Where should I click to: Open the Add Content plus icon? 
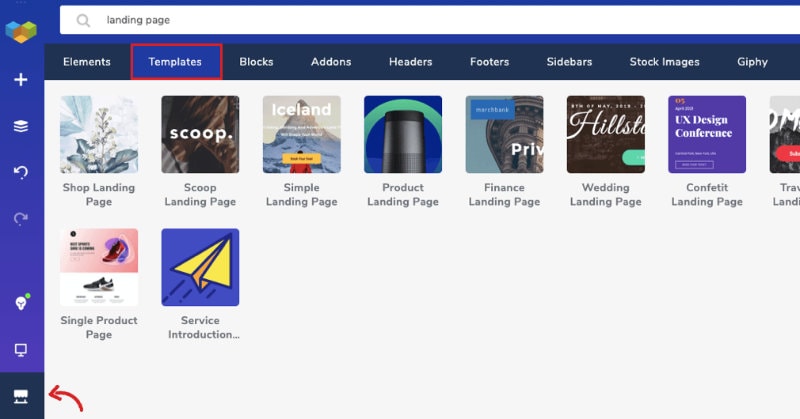[21, 80]
